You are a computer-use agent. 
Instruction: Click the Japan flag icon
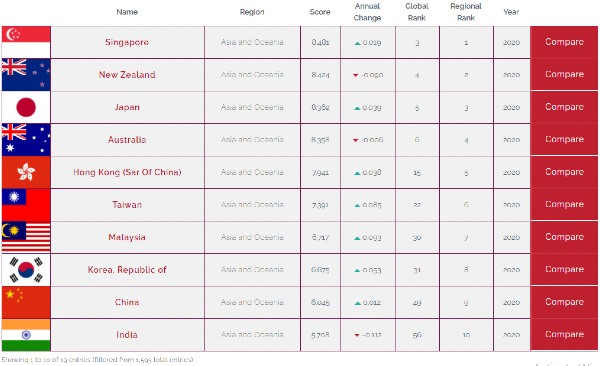point(26,107)
